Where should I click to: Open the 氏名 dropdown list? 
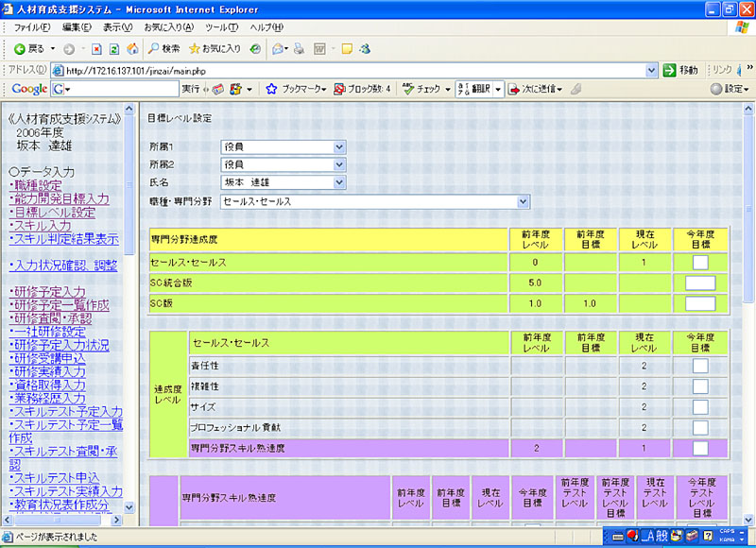tap(339, 182)
